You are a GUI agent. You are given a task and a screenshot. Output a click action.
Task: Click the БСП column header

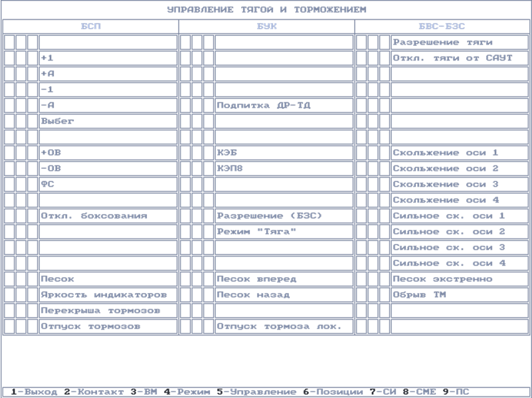[90, 27]
